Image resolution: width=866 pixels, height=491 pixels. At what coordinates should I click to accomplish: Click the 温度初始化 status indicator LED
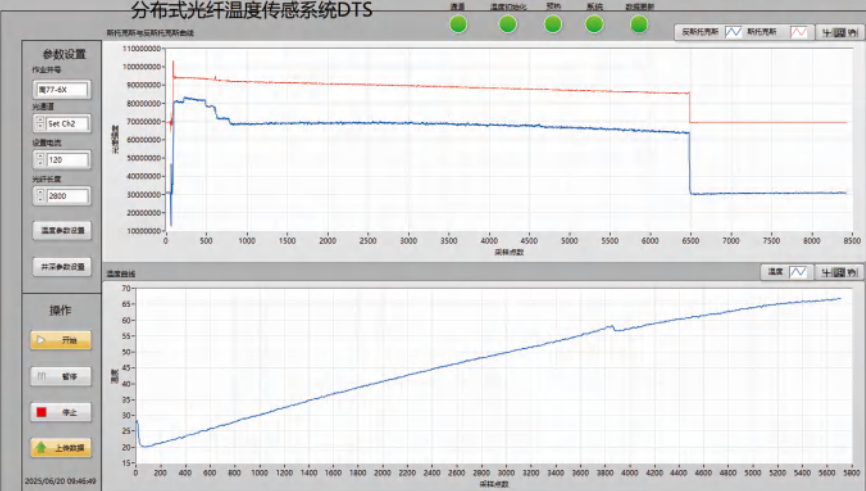pos(508,23)
